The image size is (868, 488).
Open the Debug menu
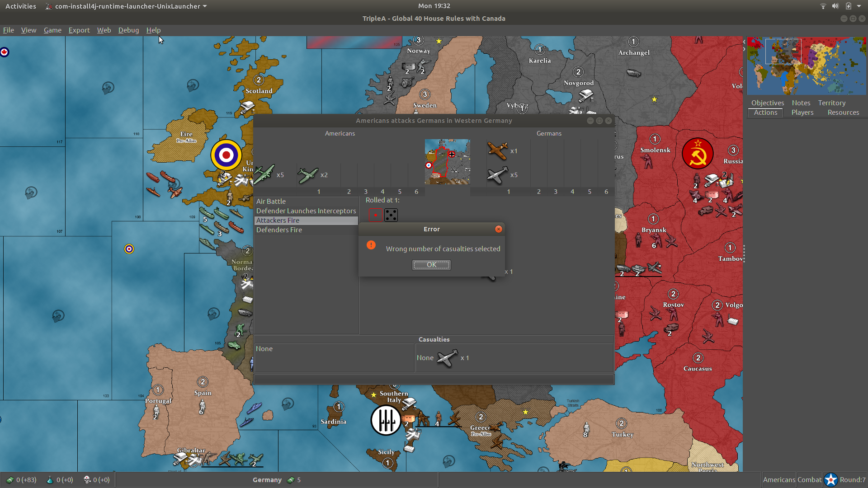[128, 30]
